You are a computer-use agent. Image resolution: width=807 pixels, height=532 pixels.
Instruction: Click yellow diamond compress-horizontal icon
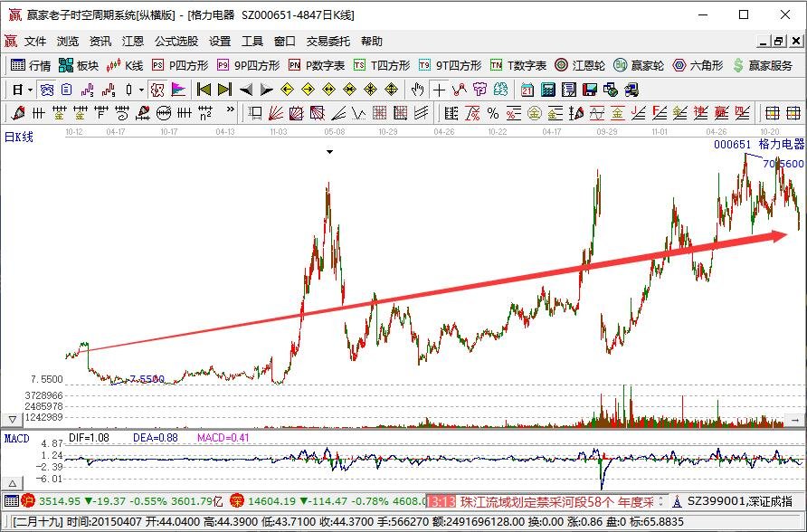[x=349, y=90]
